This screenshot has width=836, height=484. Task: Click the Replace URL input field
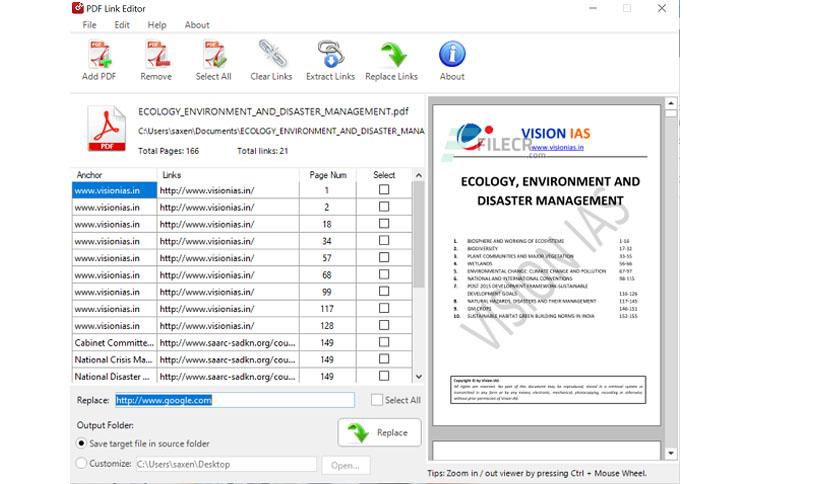tap(235, 400)
